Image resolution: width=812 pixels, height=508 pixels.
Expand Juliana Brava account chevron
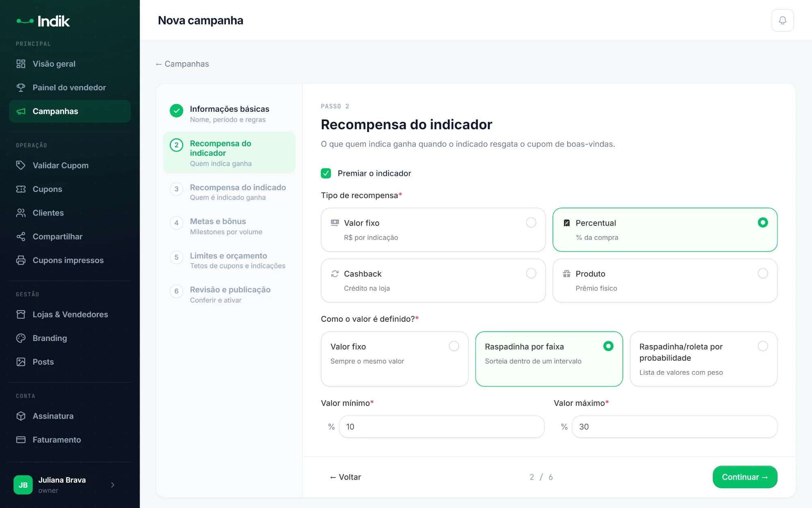pos(113,485)
